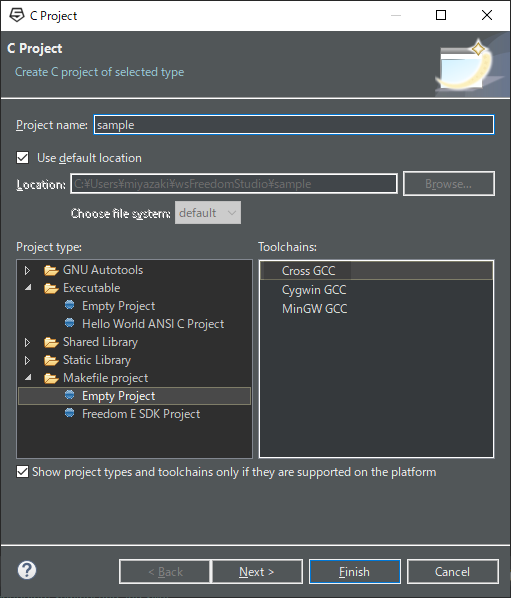Select the GNU Autotools project type
The image size is (511, 598).
coord(103,270)
